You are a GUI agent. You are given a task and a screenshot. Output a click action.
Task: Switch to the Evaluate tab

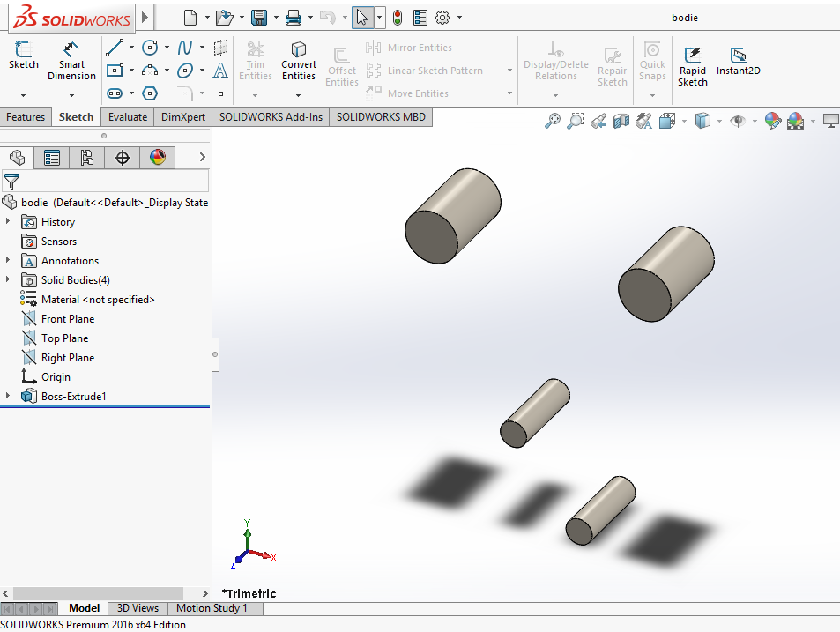pyautogui.click(x=128, y=116)
